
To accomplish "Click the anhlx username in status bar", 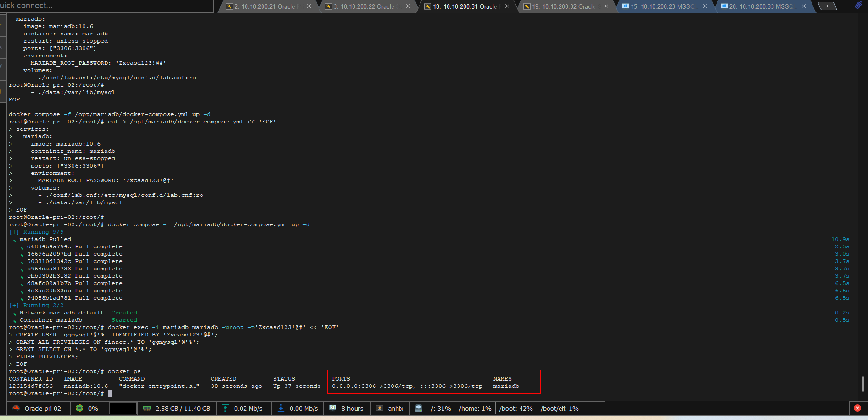I will tap(396, 409).
